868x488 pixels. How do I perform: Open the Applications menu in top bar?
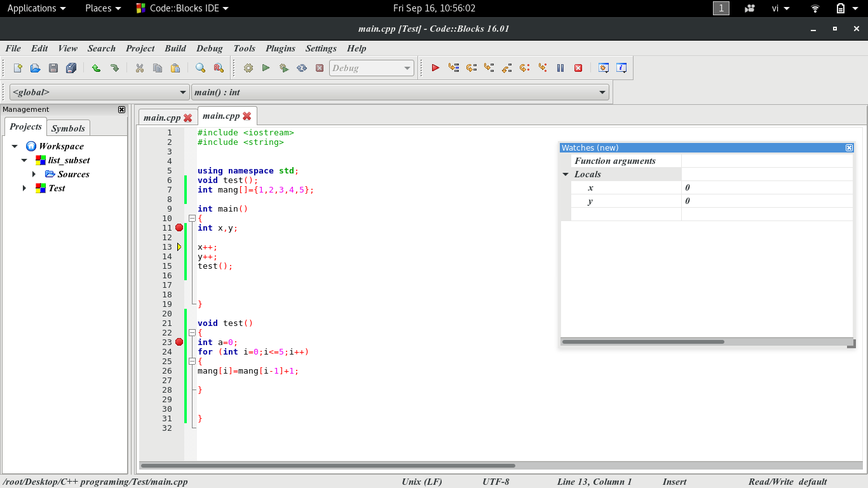pos(36,8)
